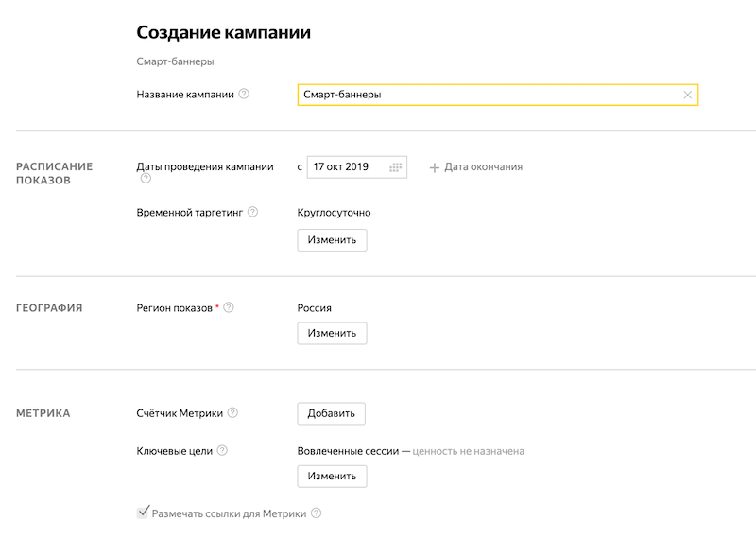Click the Вовлеченные сессии goal text
The width and height of the screenshot is (756, 539).
tap(347, 451)
